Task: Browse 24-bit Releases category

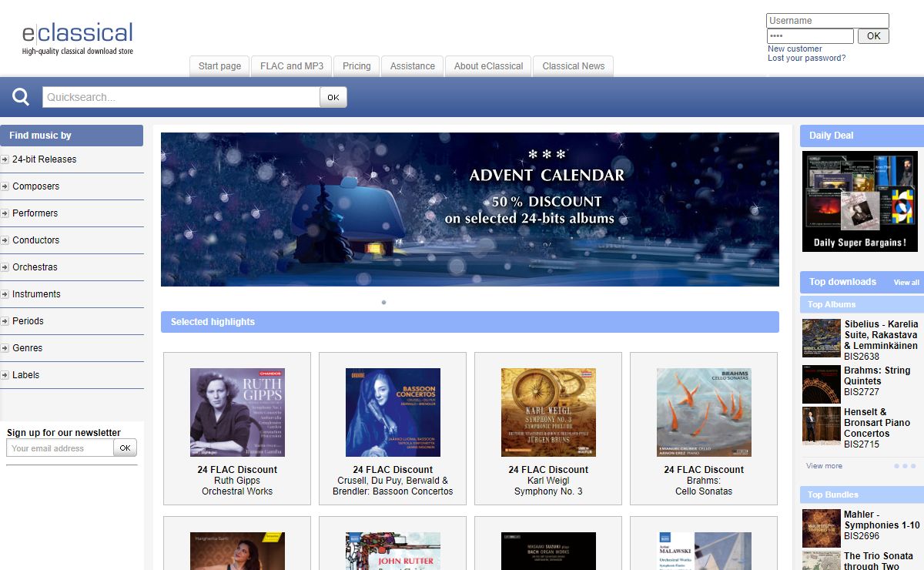Action: coord(45,159)
